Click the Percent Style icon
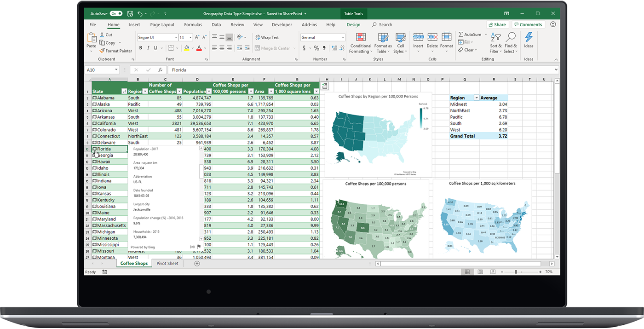 tap(316, 47)
